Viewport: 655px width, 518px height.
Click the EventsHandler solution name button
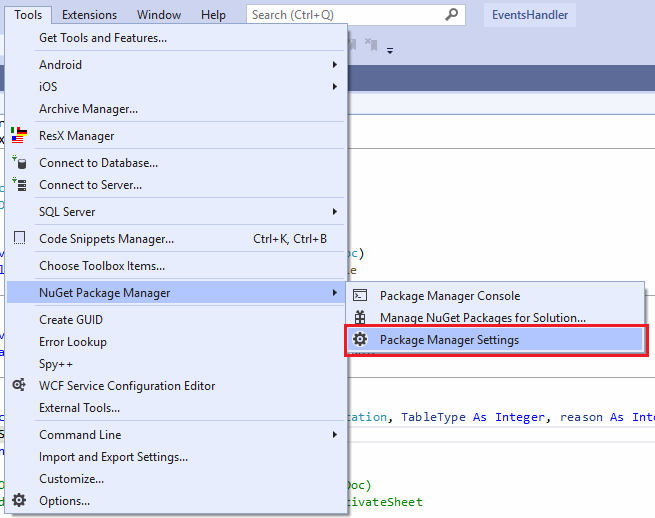coord(530,15)
